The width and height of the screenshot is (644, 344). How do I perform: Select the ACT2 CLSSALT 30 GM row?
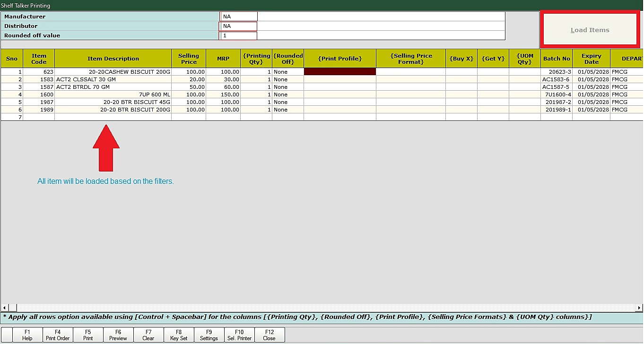(x=113, y=79)
